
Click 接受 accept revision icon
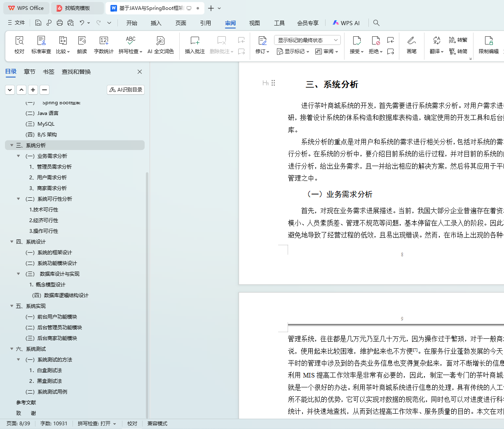click(357, 40)
